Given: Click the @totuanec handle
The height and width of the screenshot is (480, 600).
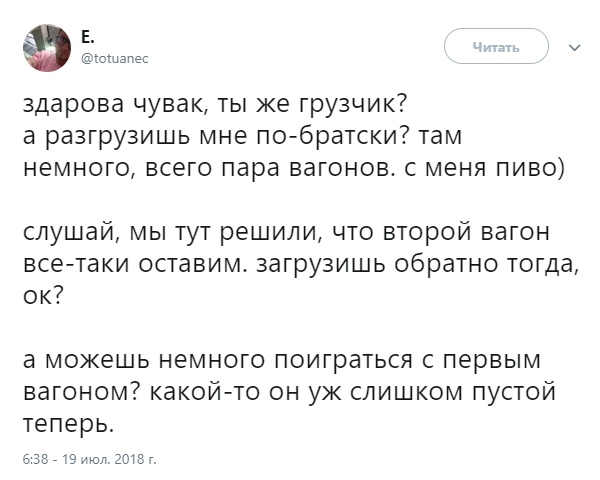Looking at the screenshot, I should [x=113, y=58].
